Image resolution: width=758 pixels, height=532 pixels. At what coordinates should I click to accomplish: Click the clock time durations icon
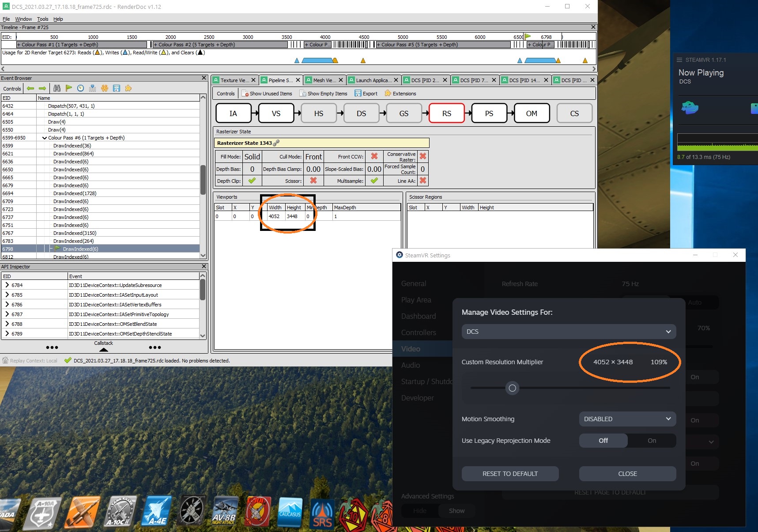[80, 88]
